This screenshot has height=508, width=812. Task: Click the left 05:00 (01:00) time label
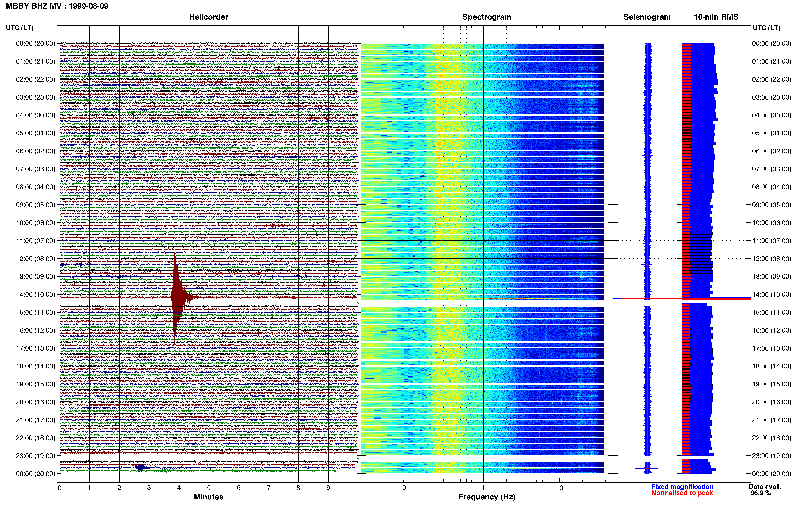point(36,133)
